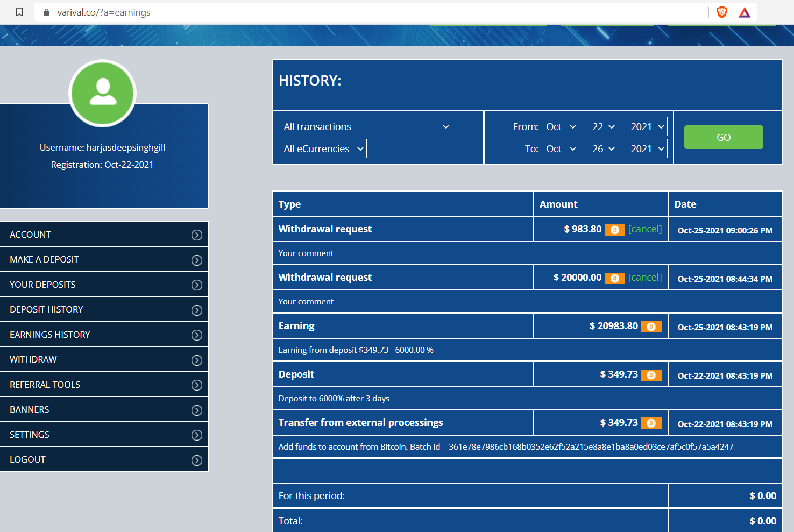Image resolution: width=794 pixels, height=532 pixels.
Task: Click the browser bookmark icon
Action: [19, 12]
